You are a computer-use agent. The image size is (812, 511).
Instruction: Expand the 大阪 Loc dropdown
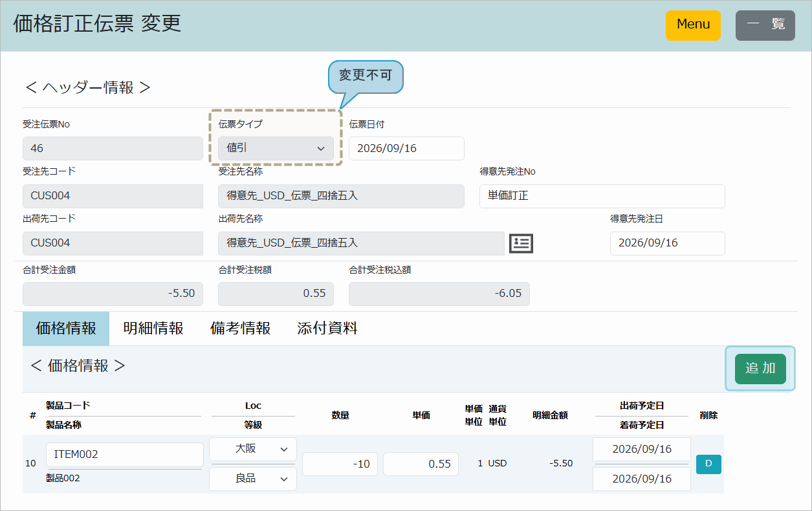253,449
